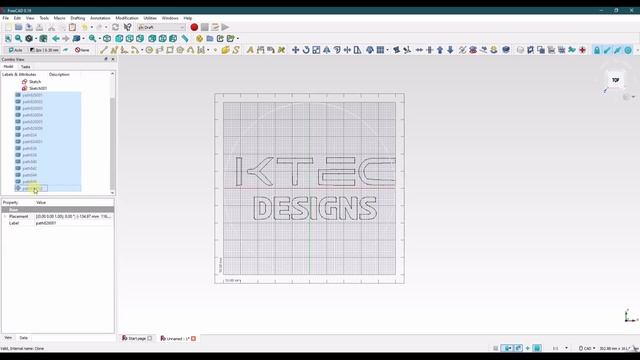Switch to top view cube icon

point(130,38)
